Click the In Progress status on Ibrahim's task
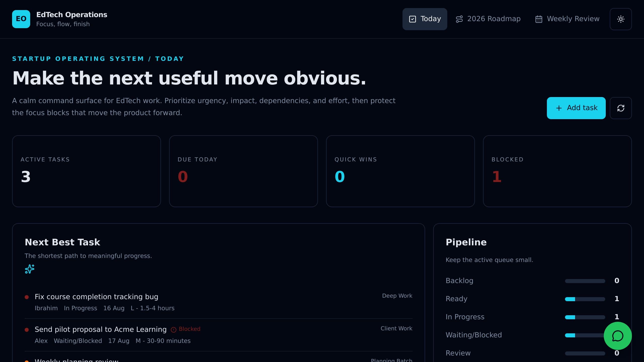 80,308
